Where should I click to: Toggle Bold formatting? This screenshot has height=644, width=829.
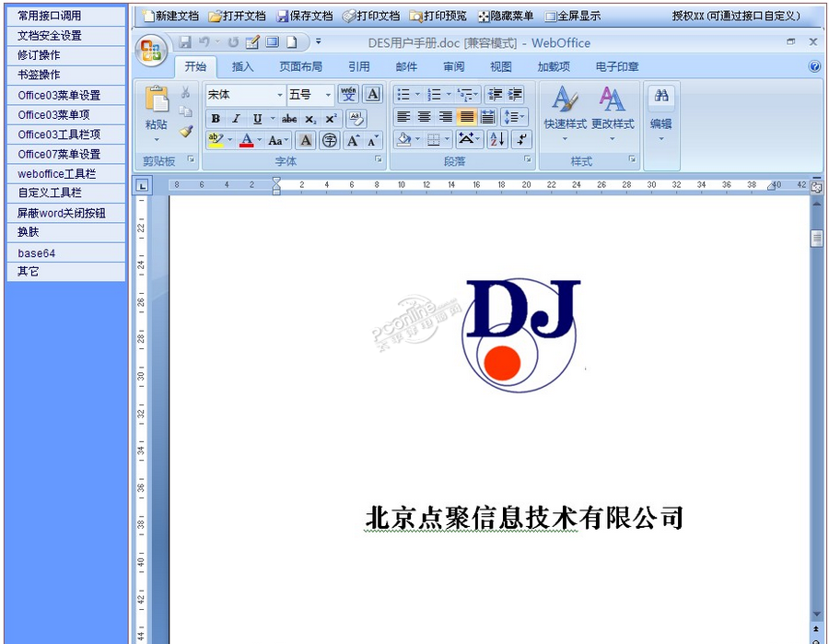pos(216,119)
